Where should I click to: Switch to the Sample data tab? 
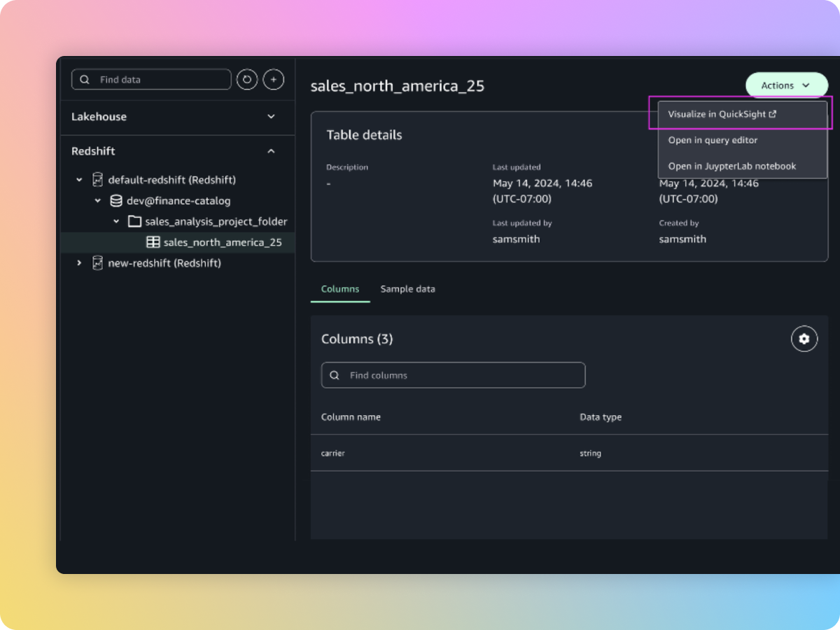(x=407, y=289)
